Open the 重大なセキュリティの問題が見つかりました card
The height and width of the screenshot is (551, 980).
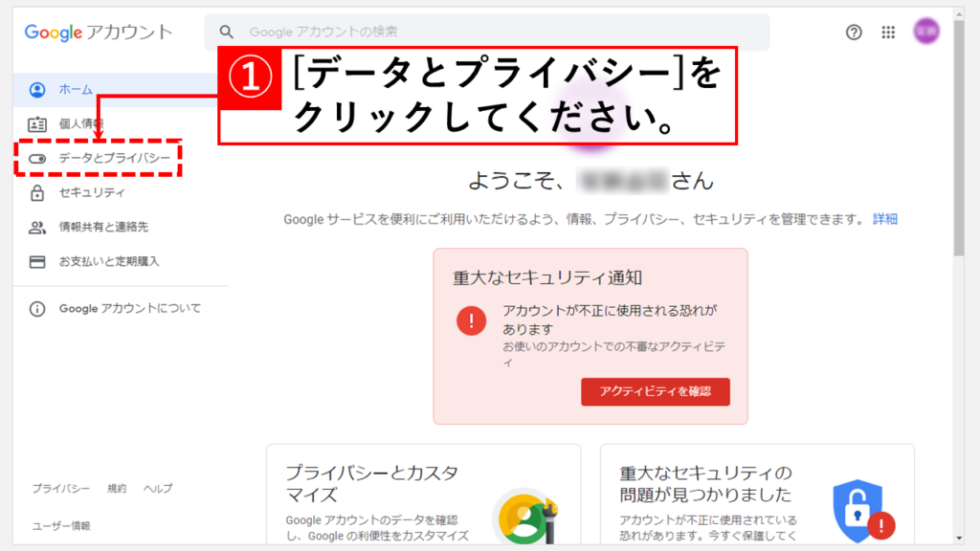pos(757,495)
